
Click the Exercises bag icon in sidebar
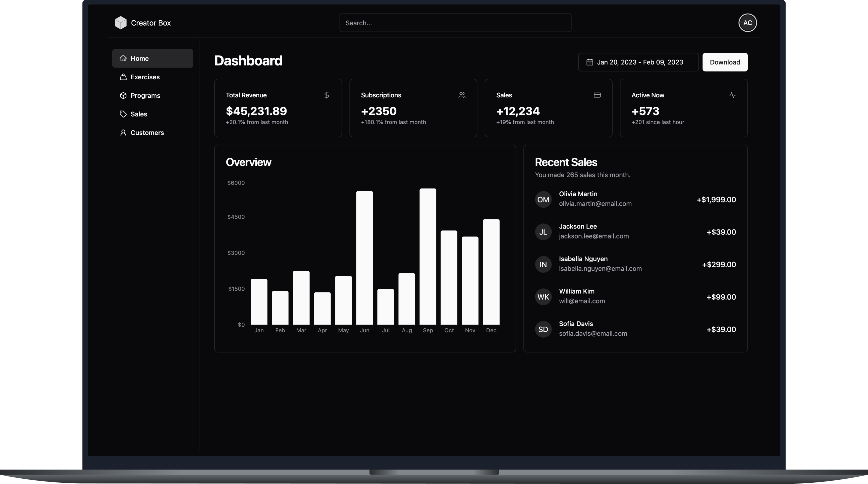(x=123, y=77)
